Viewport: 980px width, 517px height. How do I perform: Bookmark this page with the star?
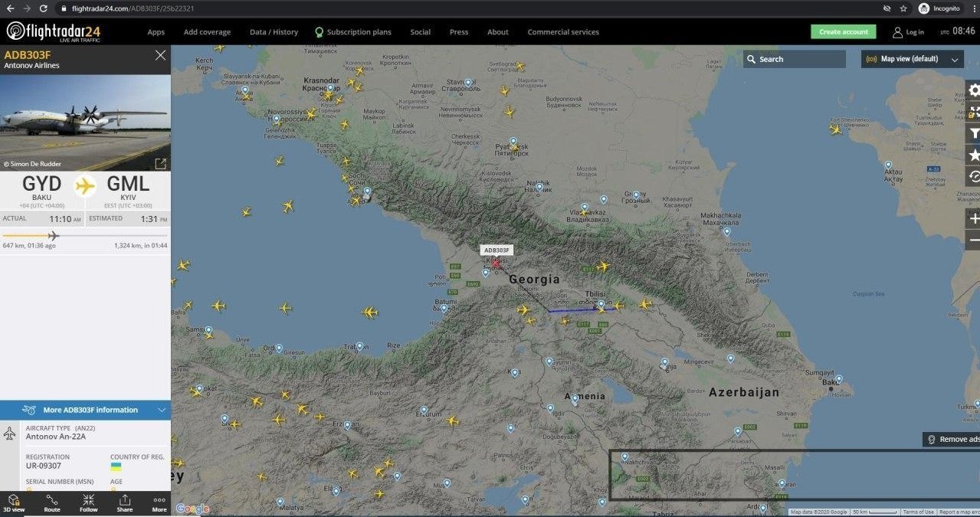tap(903, 8)
